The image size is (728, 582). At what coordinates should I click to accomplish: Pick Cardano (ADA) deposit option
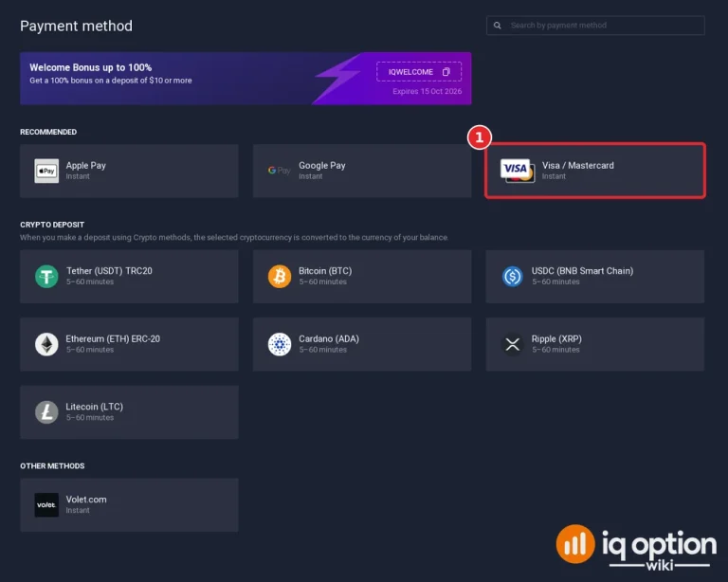tap(362, 344)
